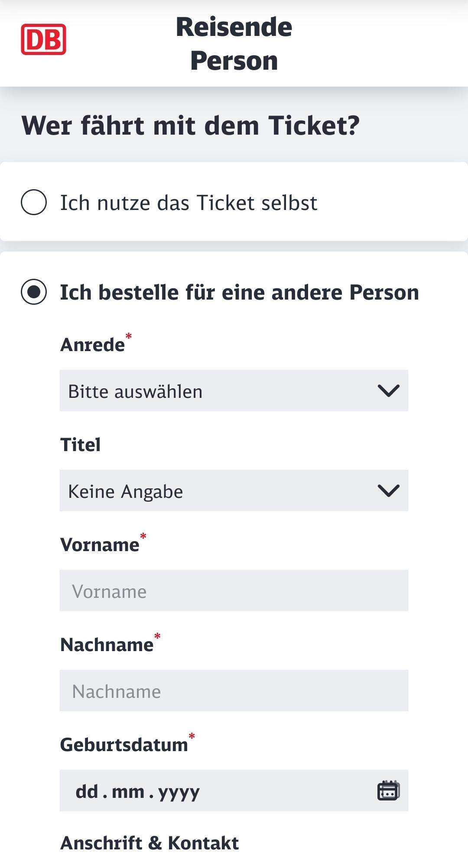The width and height of the screenshot is (468, 868).
Task: Click the Geburtsdatum field label
Action: pos(124,745)
